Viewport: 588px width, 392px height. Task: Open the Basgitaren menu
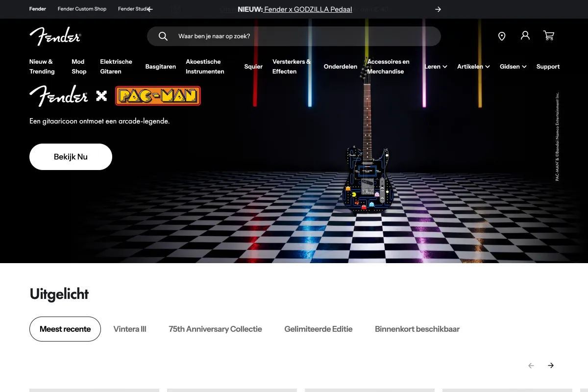161,67
